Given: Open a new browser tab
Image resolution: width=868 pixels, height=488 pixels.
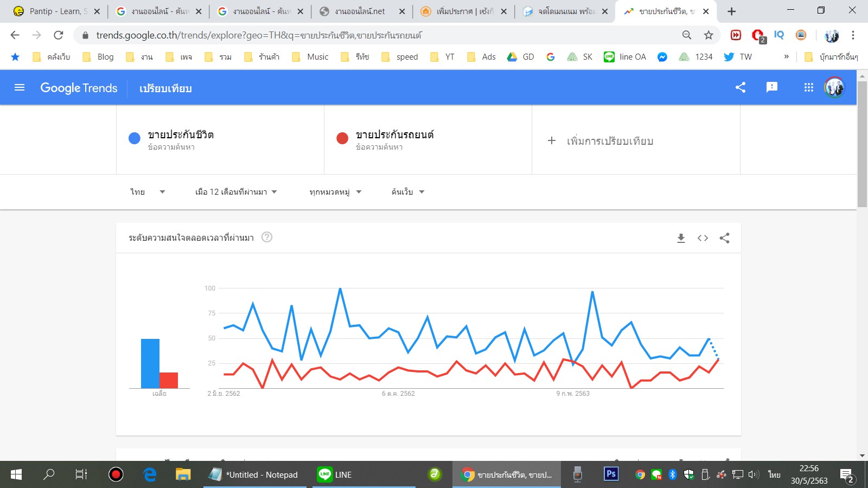Looking at the screenshot, I should [x=731, y=11].
